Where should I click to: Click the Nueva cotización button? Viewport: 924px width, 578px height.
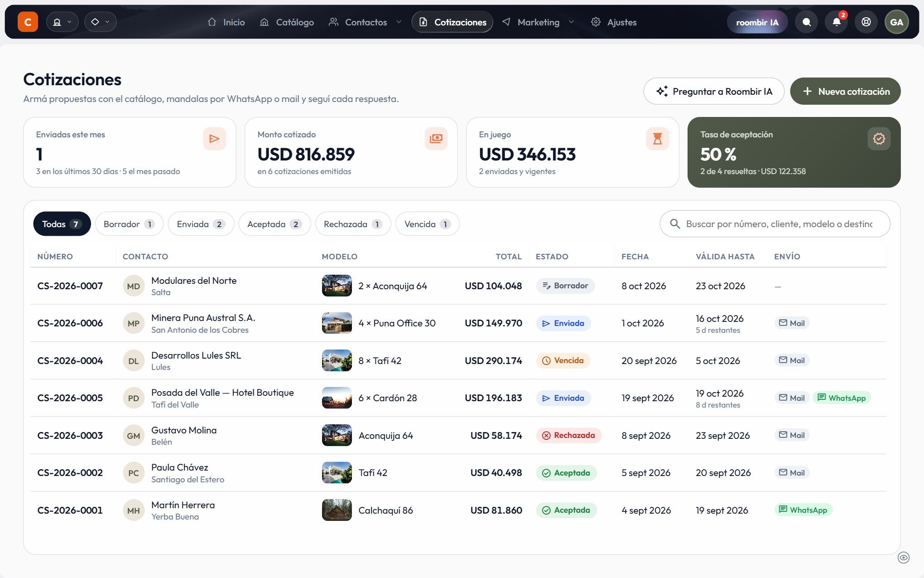click(845, 91)
